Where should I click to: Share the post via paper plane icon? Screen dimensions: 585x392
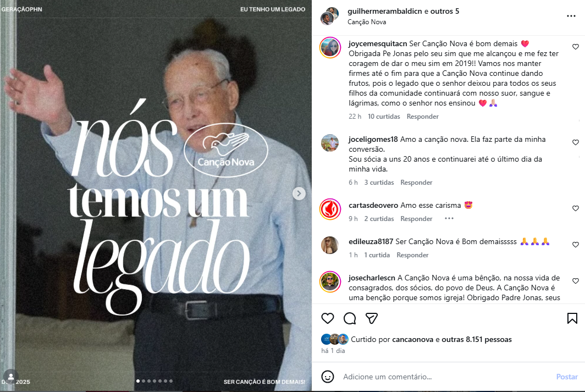372,318
